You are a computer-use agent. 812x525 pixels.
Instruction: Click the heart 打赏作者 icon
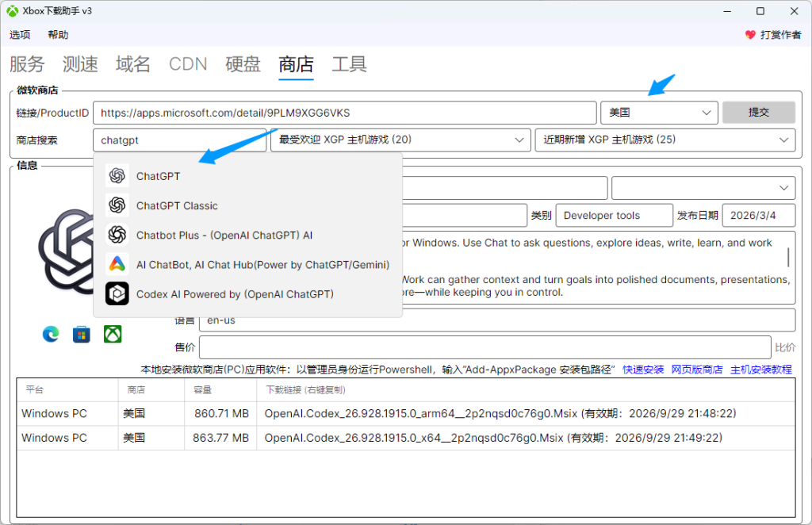[x=750, y=35]
